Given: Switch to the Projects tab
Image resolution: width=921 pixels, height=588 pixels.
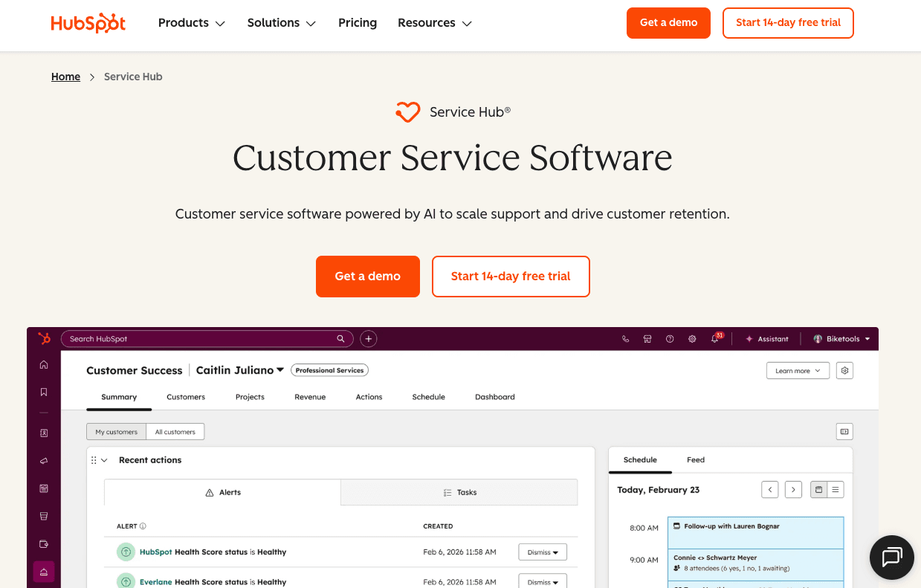Looking at the screenshot, I should [250, 397].
